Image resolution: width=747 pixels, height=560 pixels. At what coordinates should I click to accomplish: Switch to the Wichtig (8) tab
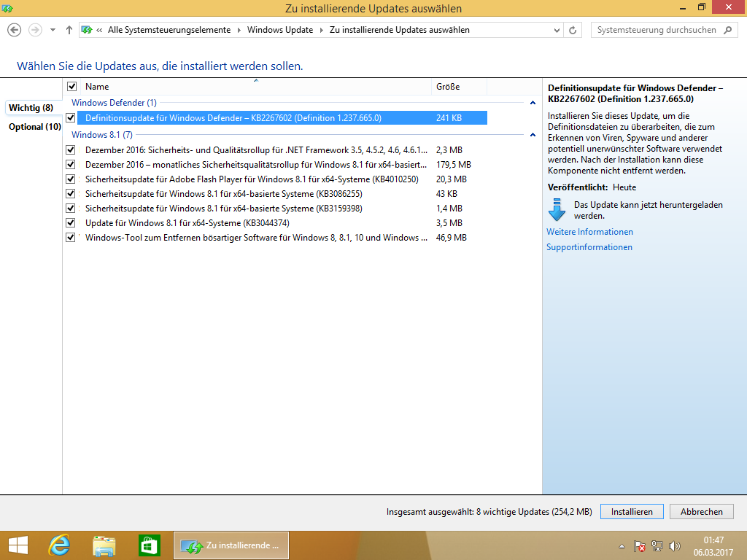tap(31, 108)
